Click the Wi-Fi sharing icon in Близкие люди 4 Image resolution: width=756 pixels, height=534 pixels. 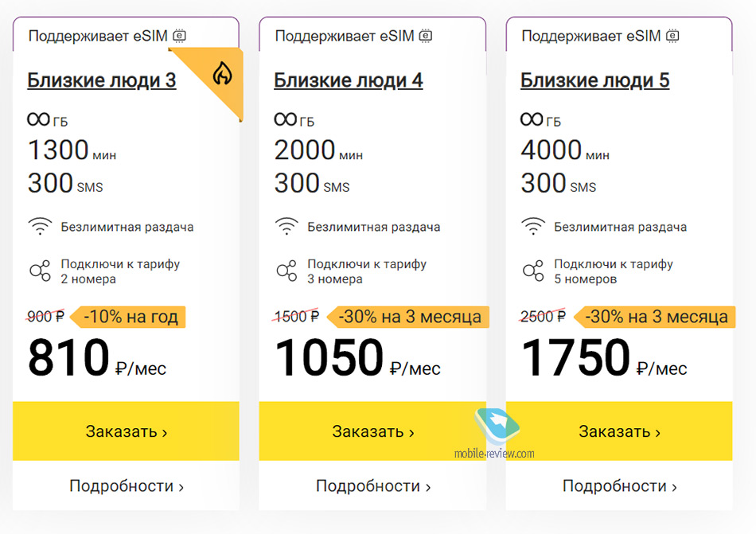coord(286,226)
